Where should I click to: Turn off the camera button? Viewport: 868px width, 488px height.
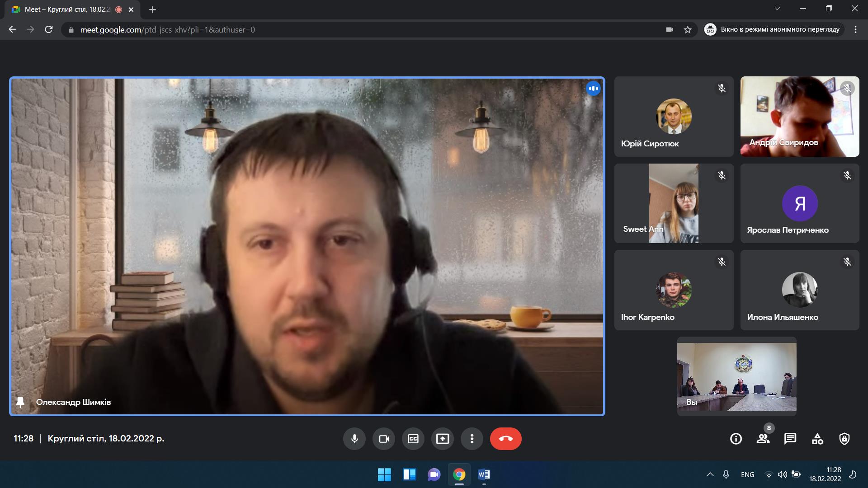(x=384, y=439)
